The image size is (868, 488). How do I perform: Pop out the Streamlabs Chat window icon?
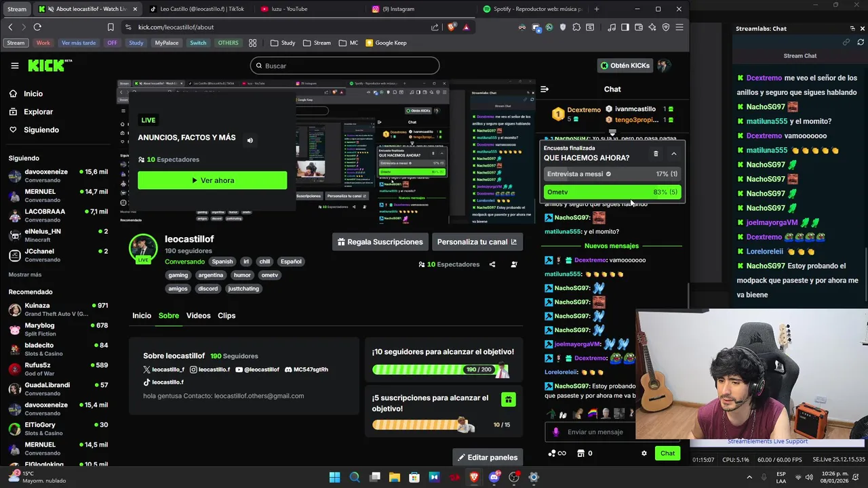(852, 28)
